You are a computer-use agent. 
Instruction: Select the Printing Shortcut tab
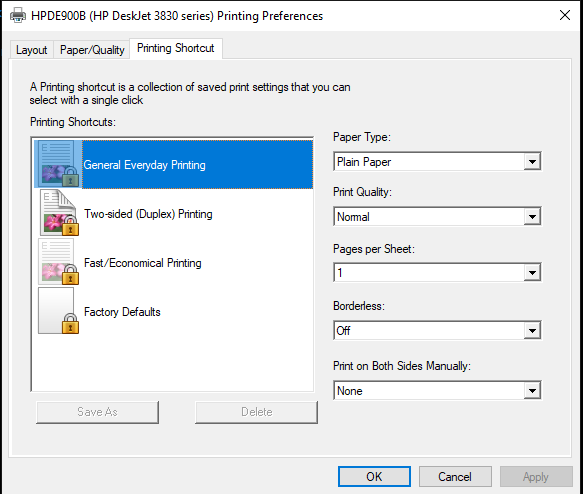(176, 48)
